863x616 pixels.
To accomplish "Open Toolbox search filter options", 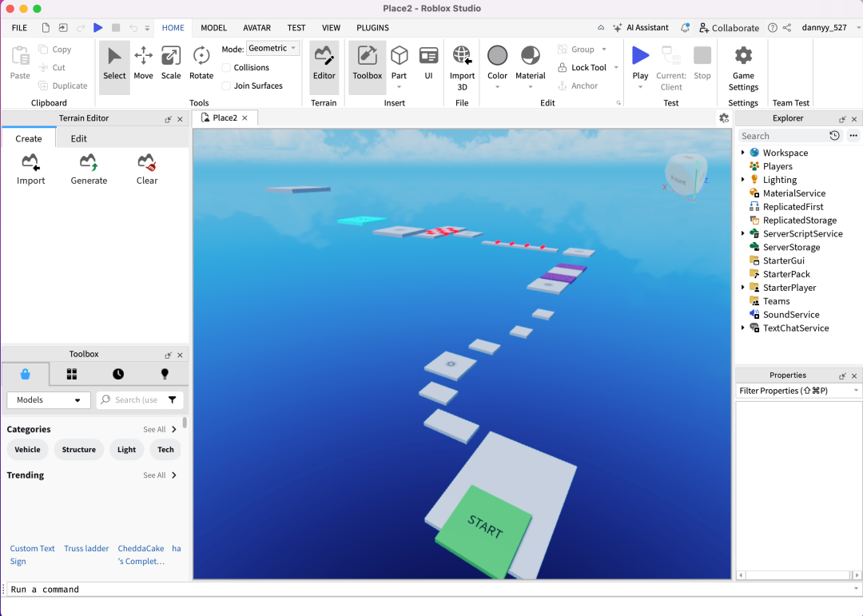I will (x=173, y=399).
